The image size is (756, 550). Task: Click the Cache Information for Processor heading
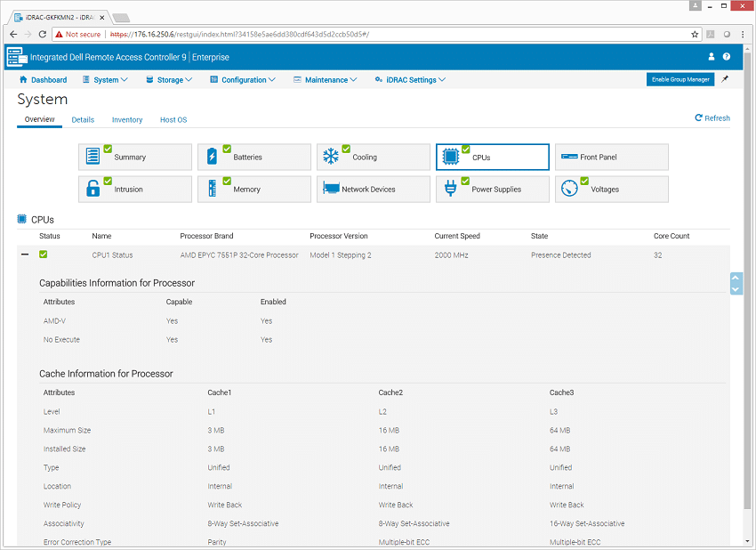click(106, 374)
